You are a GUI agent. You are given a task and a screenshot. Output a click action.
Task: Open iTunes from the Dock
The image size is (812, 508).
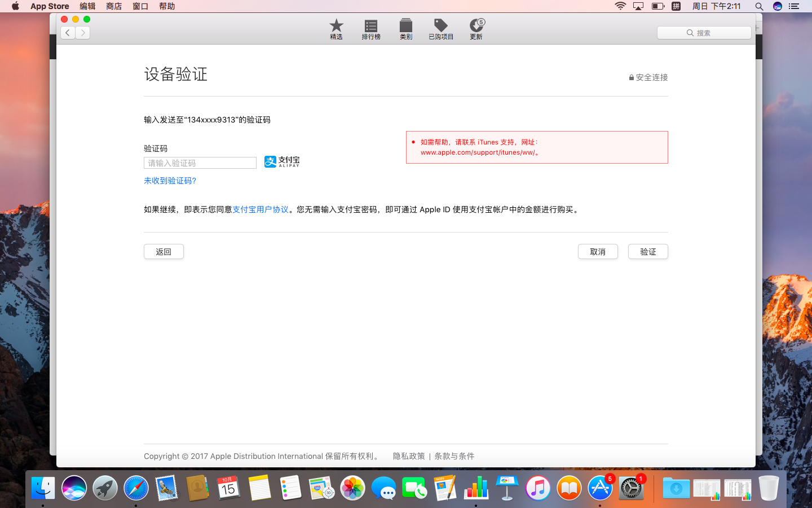pyautogui.click(x=538, y=488)
